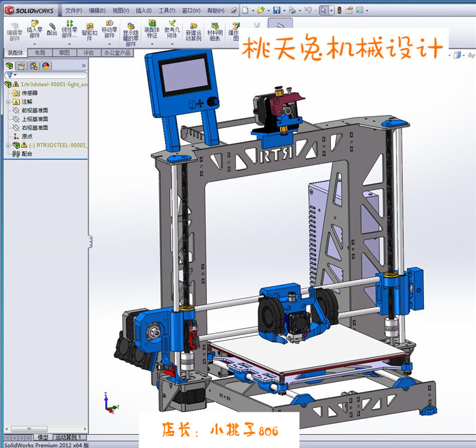Expand dropdown arrow next to Open icon

click(x=268, y=11)
